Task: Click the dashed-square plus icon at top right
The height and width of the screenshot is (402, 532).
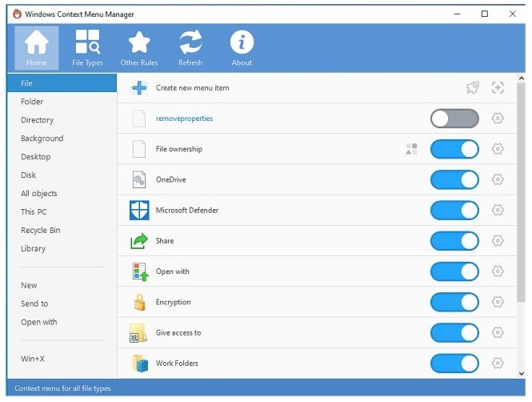Action: pyautogui.click(x=498, y=88)
